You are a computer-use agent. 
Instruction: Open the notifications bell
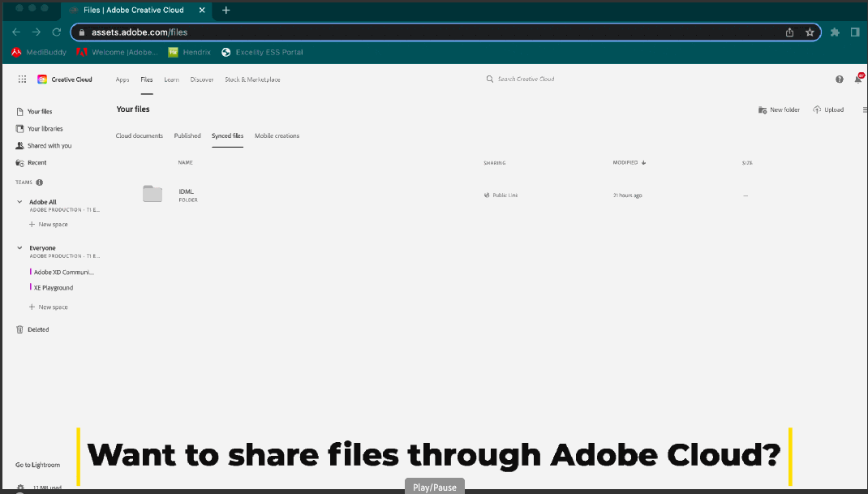tap(858, 79)
